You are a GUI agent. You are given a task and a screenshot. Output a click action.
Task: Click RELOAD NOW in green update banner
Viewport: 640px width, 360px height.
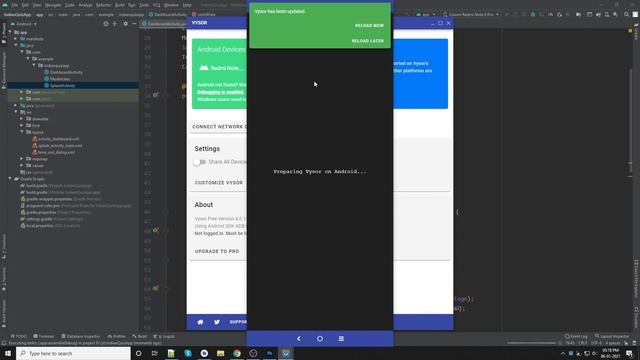click(x=369, y=25)
